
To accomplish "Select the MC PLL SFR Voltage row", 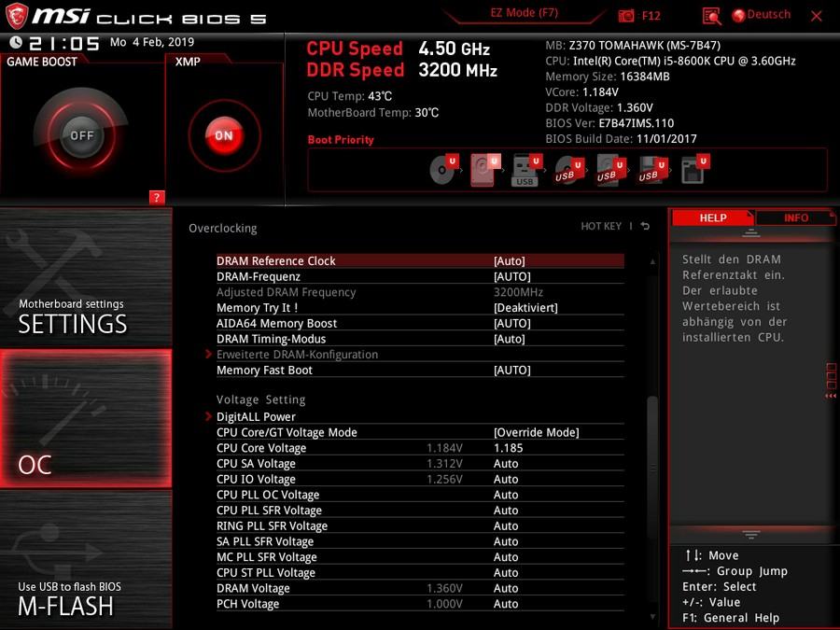I will point(420,557).
